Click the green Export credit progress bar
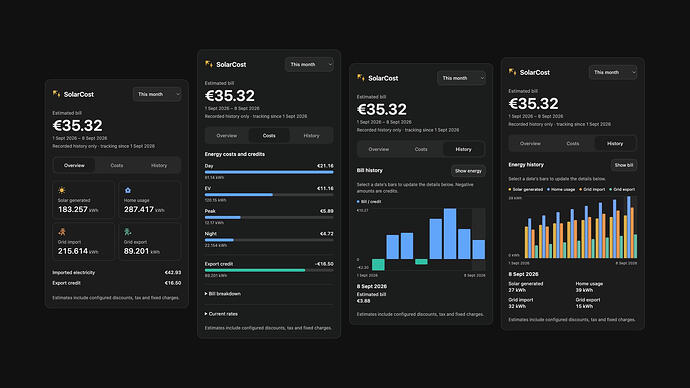 (269, 270)
